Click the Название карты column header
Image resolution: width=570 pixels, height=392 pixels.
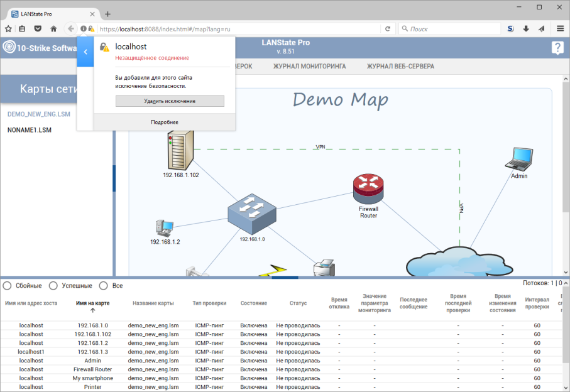coord(153,303)
